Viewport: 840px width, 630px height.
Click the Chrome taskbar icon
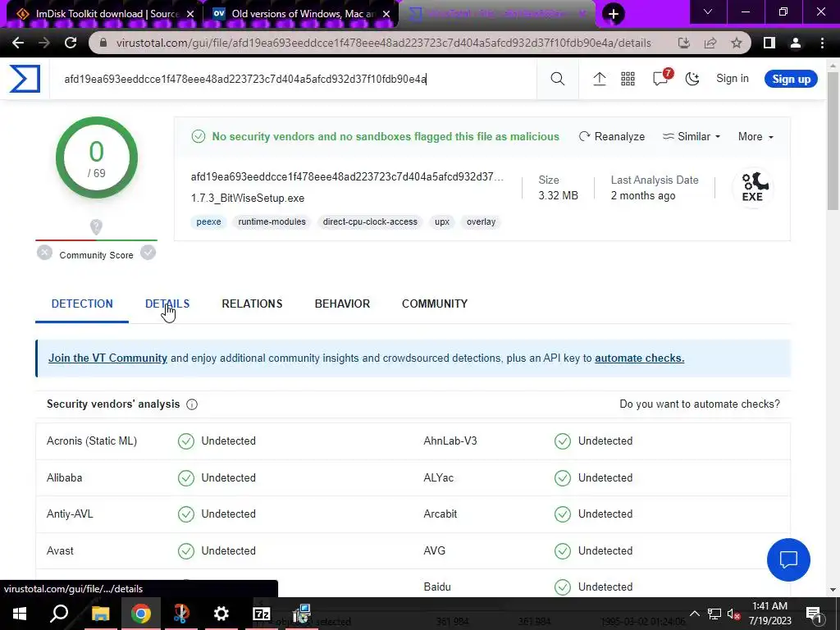coord(140,614)
